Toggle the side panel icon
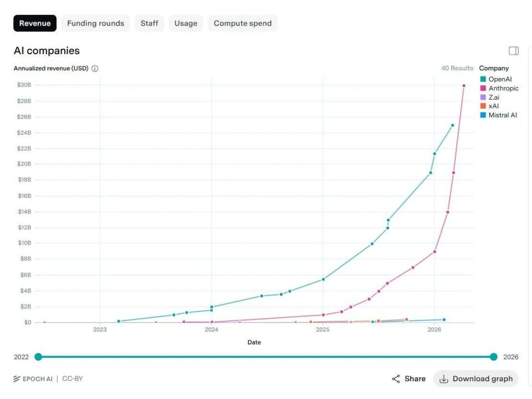Image resolution: width=532 pixels, height=399 pixels. tap(514, 51)
